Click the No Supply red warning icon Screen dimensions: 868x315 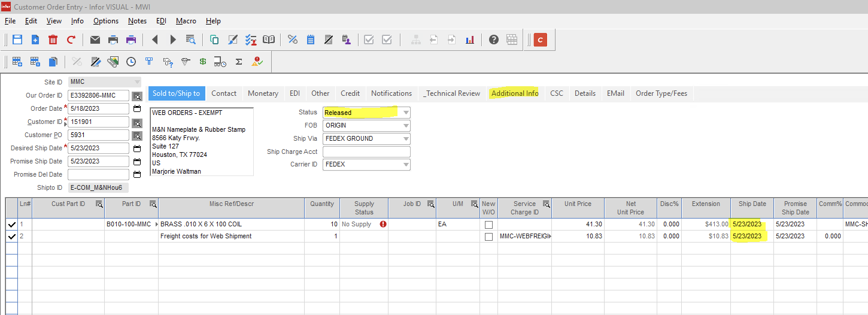[x=383, y=225]
